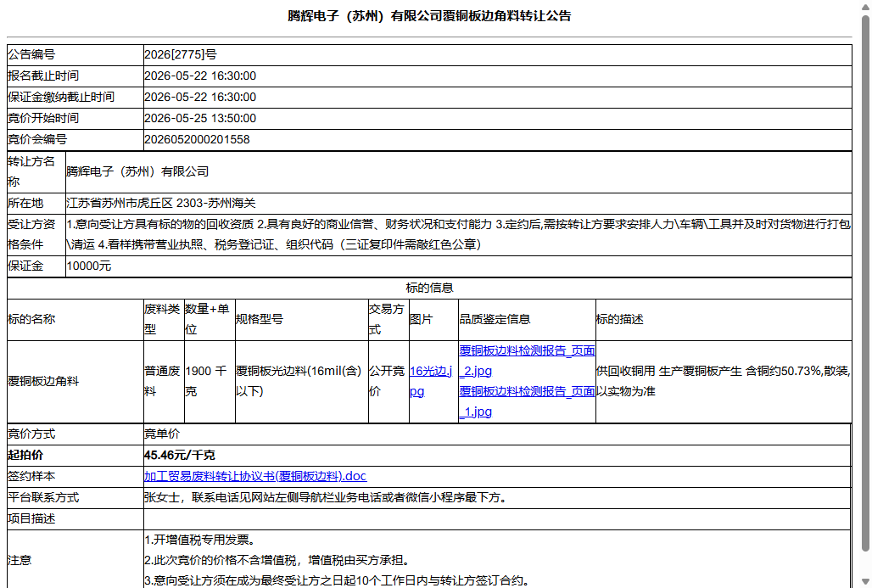This screenshot has height=588, width=872.
Task: Click the 公告编号 label
Action: click(x=31, y=54)
